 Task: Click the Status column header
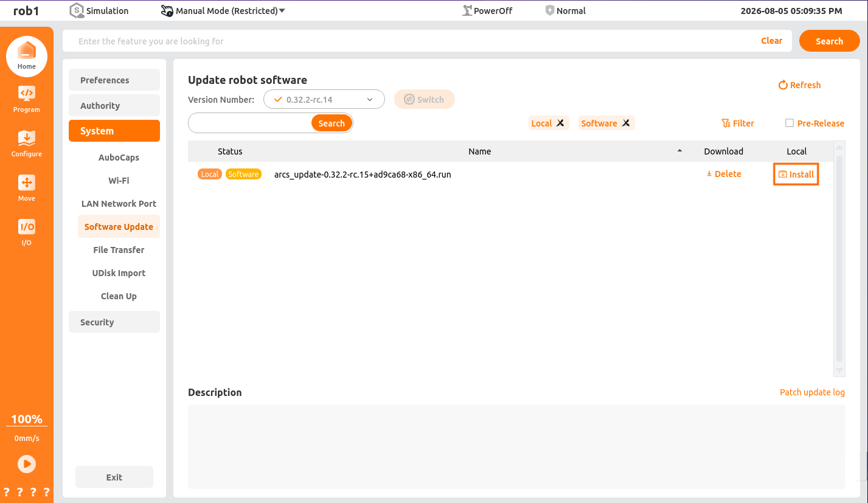230,151
